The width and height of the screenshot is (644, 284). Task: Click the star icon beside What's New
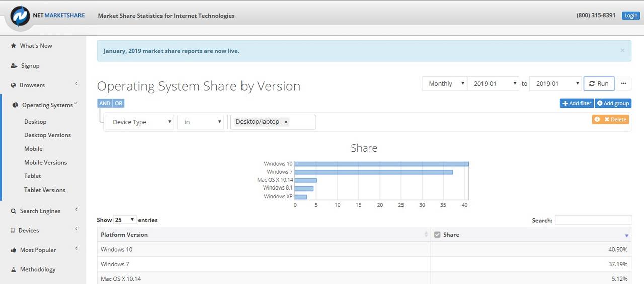point(14,46)
